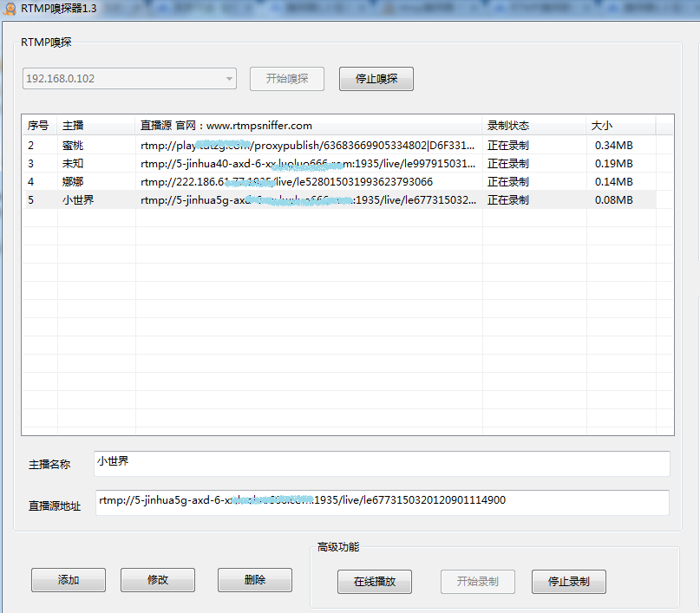Click the RTMP sniffer app icon in title bar

(10, 8)
